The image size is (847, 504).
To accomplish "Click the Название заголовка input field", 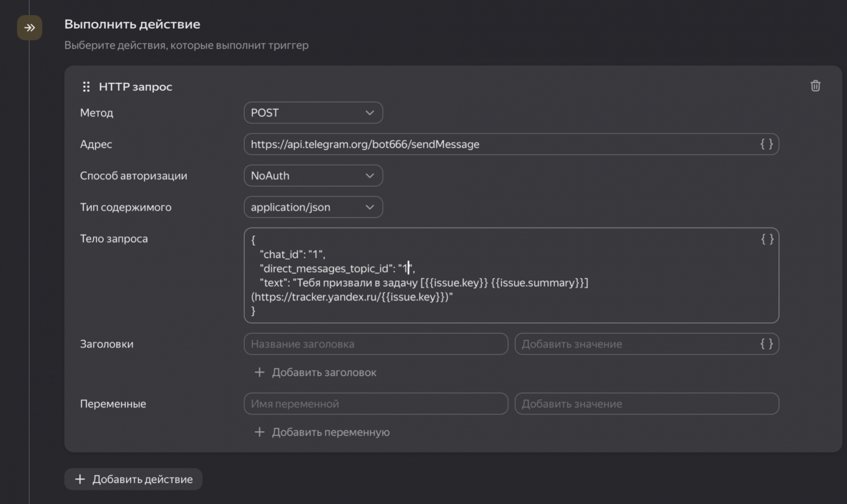I will [376, 344].
